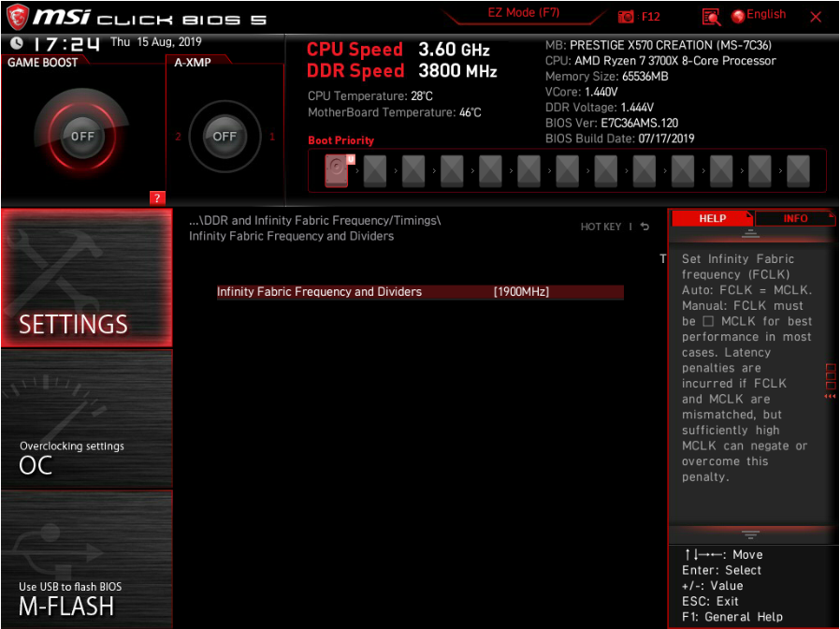Open the BIOS search magnifier icon
Image resolution: width=840 pixels, height=629 pixels.
coord(711,17)
